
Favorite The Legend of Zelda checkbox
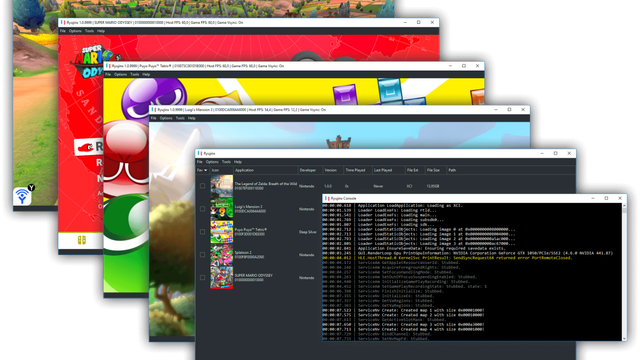tap(202, 186)
